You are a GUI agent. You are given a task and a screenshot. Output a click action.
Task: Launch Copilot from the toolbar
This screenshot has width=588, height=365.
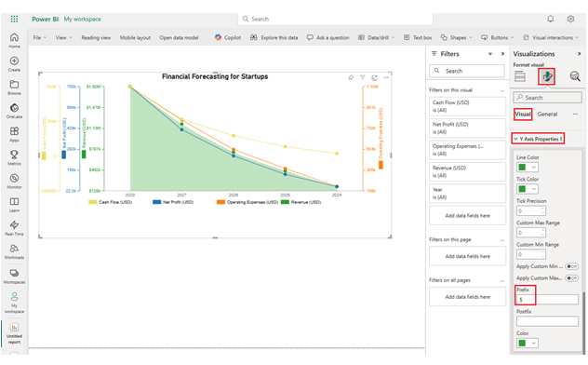(228, 37)
